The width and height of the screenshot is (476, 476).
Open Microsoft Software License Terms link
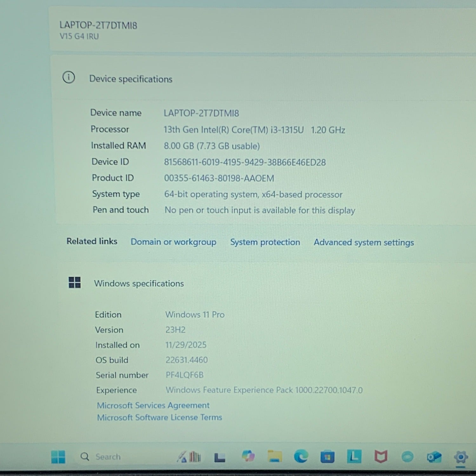pyautogui.click(x=159, y=417)
